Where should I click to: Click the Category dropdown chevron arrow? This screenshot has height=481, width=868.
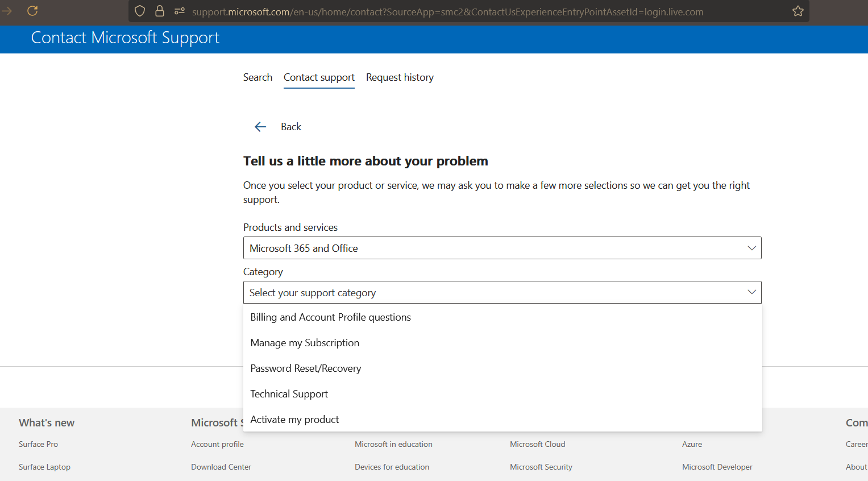coord(751,292)
